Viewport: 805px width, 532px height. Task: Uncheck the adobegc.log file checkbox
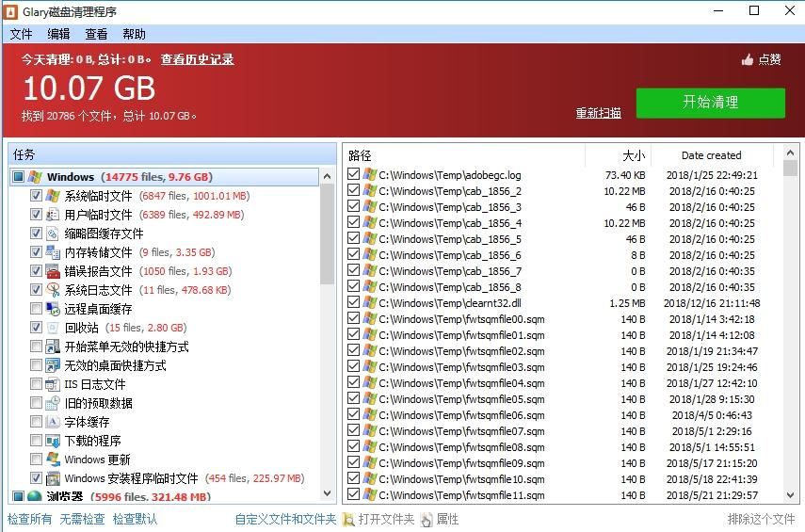pos(353,175)
